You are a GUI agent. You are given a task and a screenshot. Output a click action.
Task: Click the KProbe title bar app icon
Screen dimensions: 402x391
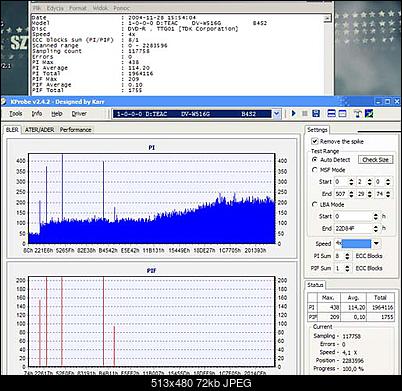pyautogui.click(x=4, y=101)
